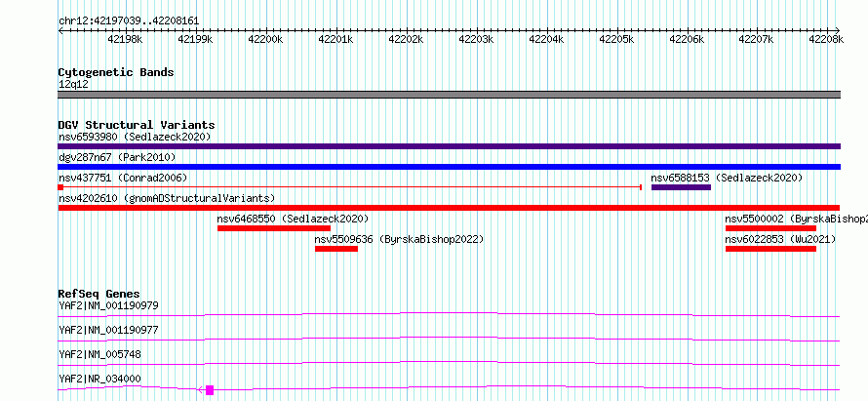This screenshot has height=401, width=868.
Task: Click the nsv4202610 long red variant bar
Action: (x=449, y=208)
